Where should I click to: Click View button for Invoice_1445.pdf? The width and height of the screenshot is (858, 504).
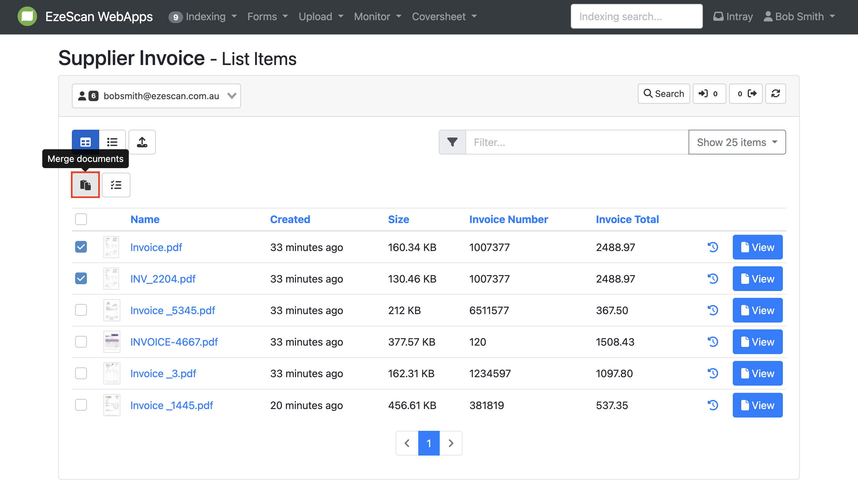(x=757, y=405)
